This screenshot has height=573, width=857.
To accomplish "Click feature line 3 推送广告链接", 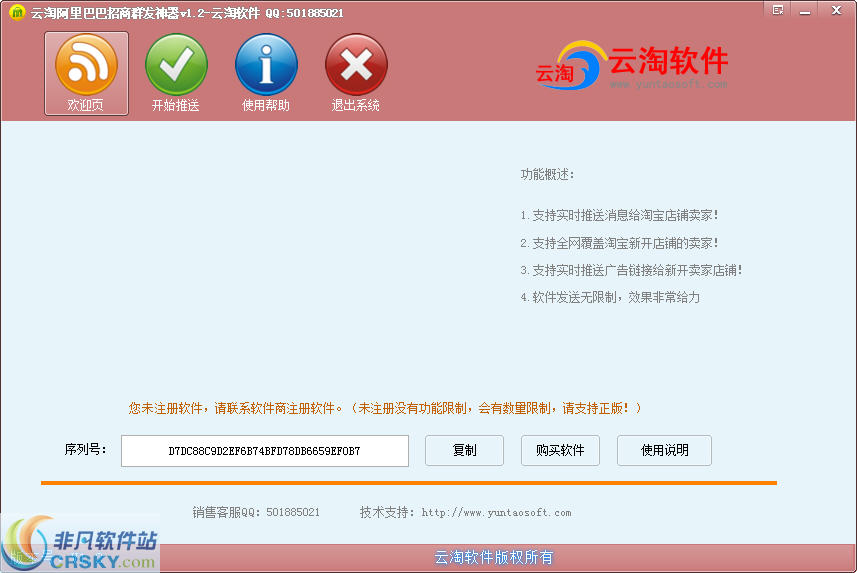I will [631, 270].
